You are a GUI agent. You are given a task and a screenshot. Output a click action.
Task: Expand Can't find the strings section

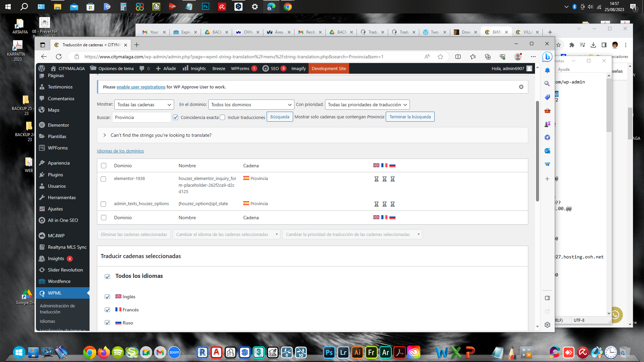tap(312, 135)
